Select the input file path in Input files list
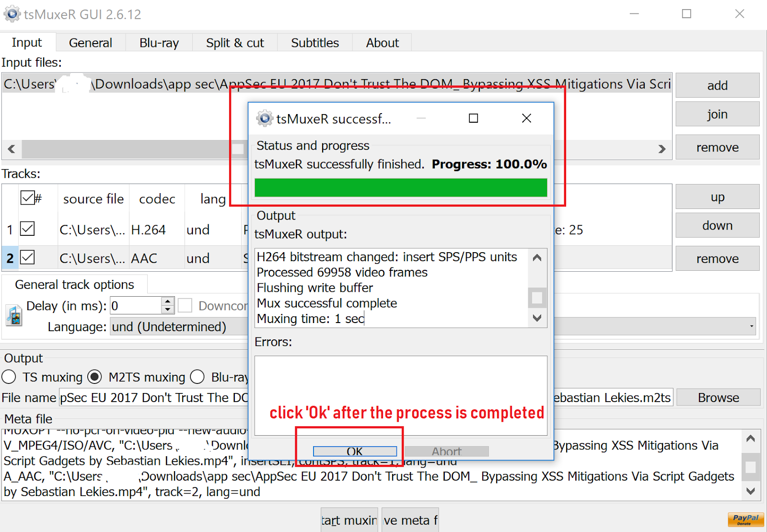This screenshot has height=532, width=767. [x=337, y=84]
